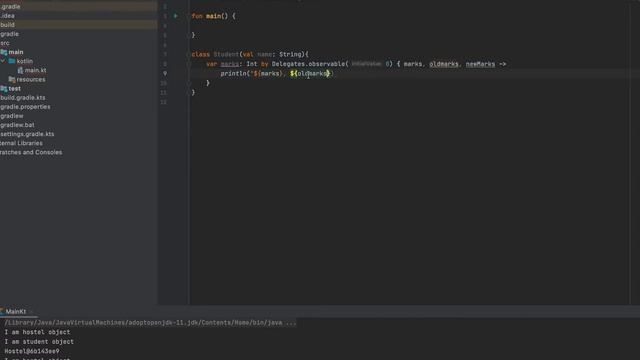Image resolution: width=640 pixels, height=360 pixels.
Task: Collapse the Student class fold marker
Action: coord(189,54)
